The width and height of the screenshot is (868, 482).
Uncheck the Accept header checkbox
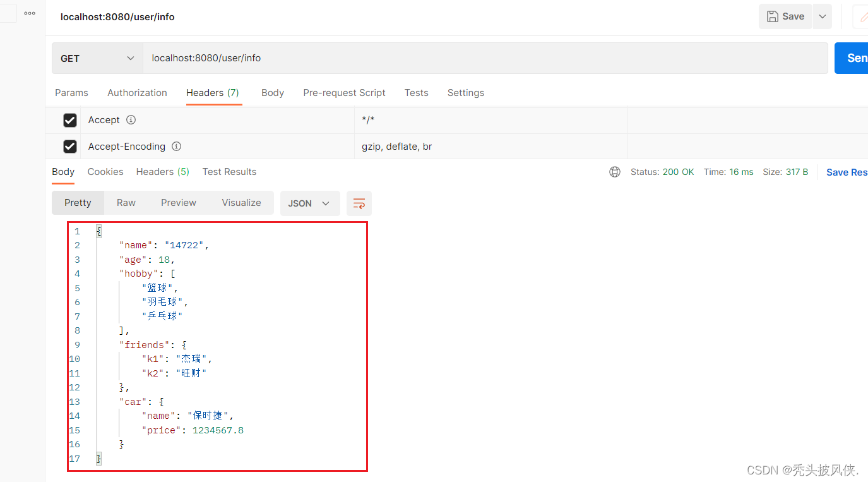(x=70, y=120)
